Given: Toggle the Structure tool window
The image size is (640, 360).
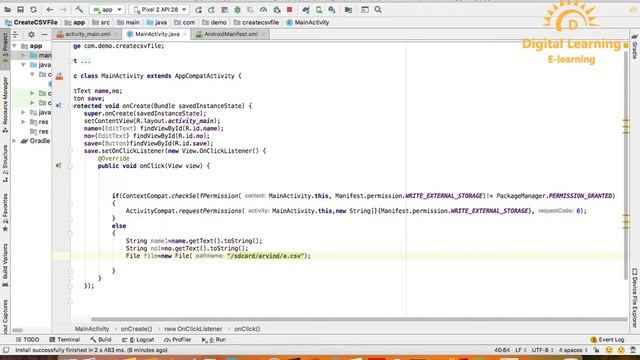Looking at the screenshot, I should (5, 164).
